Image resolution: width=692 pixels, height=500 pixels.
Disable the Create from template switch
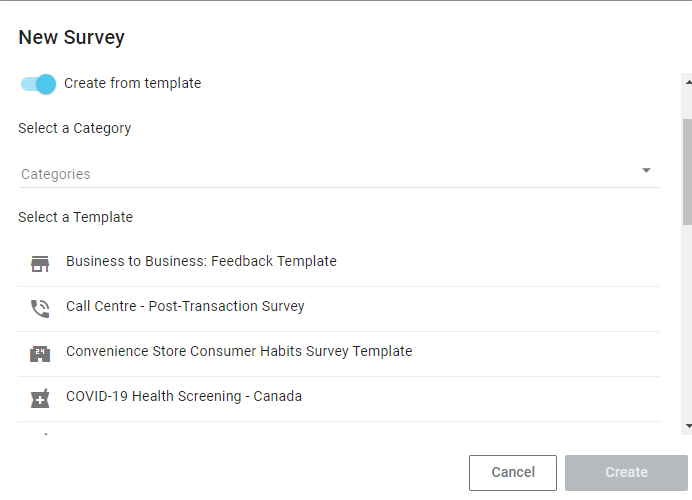coord(38,84)
